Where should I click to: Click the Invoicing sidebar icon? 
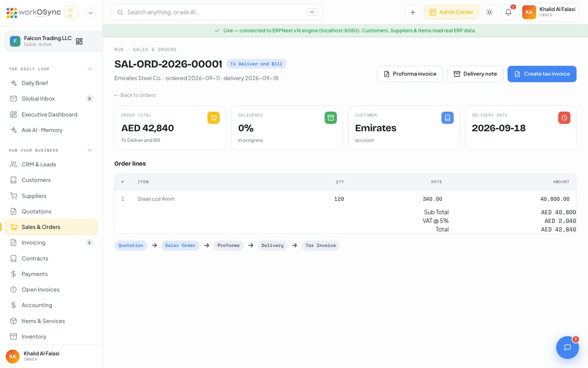pyautogui.click(x=13, y=242)
